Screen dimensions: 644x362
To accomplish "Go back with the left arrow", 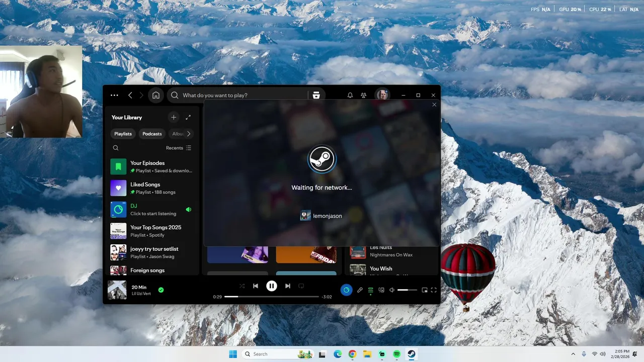I will pos(130,95).
